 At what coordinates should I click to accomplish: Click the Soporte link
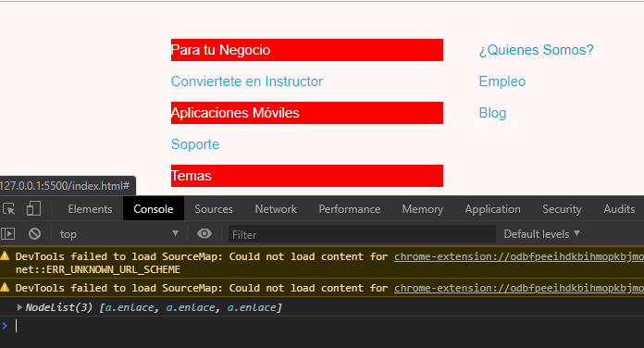tap(195, 144)
